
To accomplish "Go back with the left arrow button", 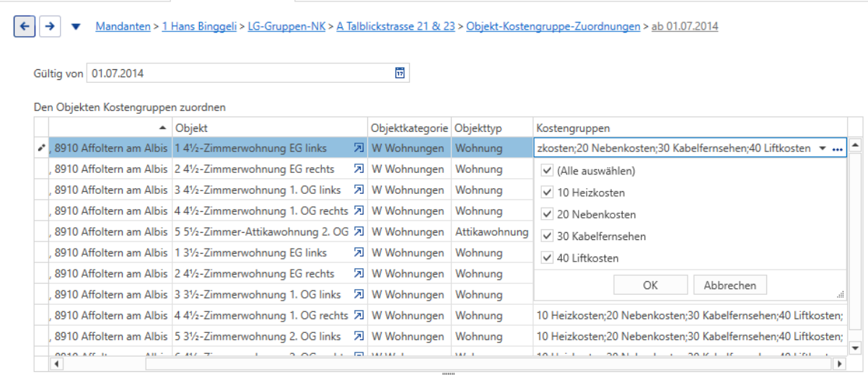I will tap(25, 27).
